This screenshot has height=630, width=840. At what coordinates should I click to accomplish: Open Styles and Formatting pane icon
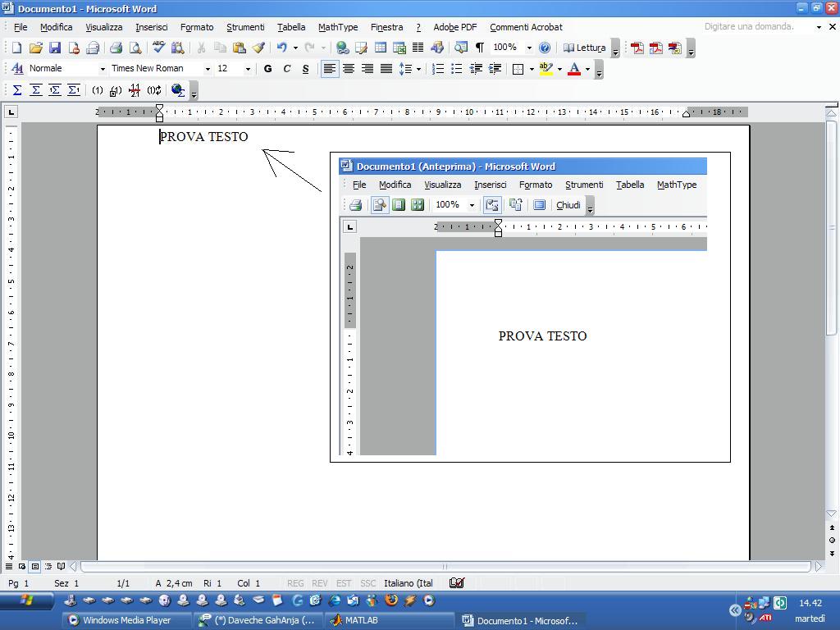pyautogui.click(x=16, y=69)
